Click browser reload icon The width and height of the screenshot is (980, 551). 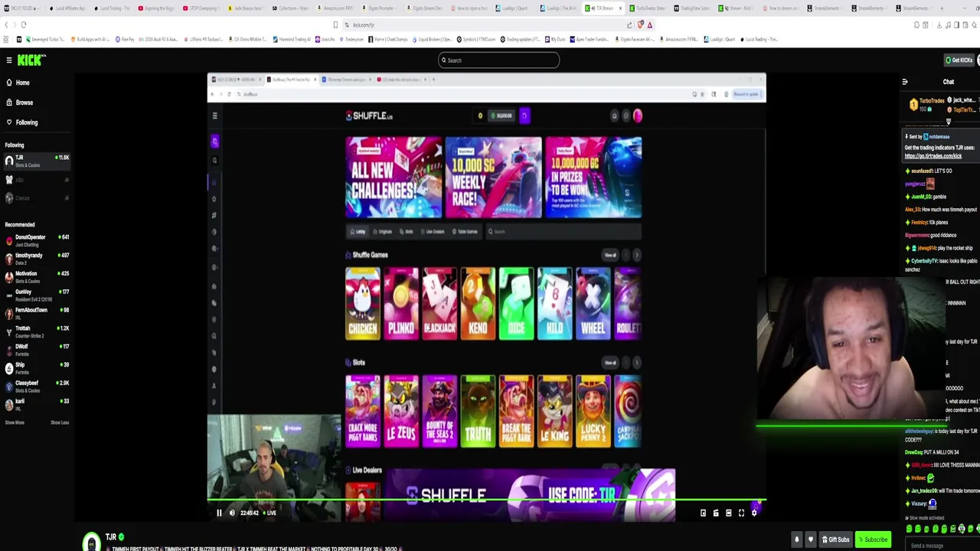24,24
